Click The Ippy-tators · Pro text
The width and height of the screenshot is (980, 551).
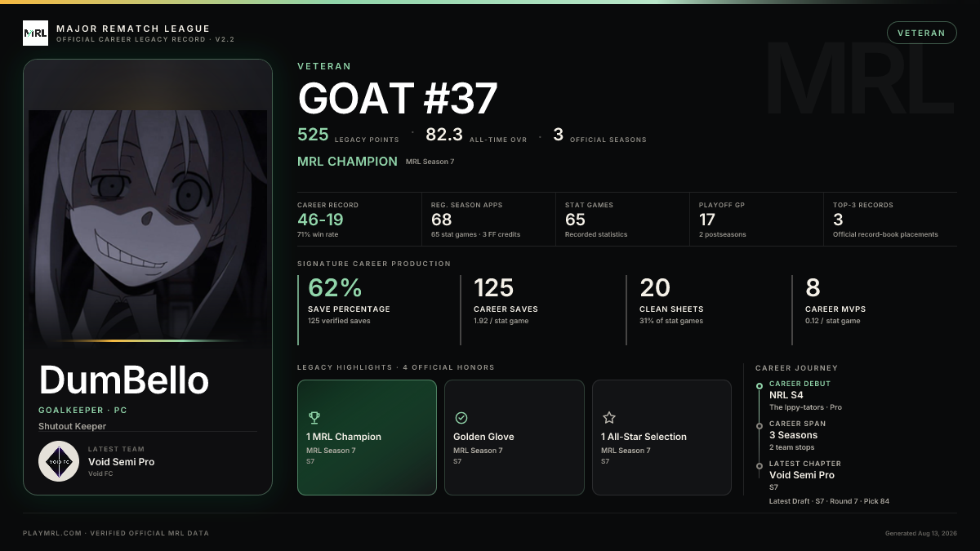[x=805, y=407]
